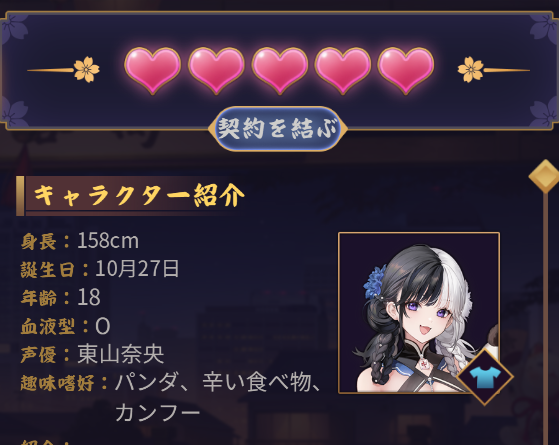Click the right golden sakura flower
Viewport: 559px width, 446px height.
click(471, 70)
